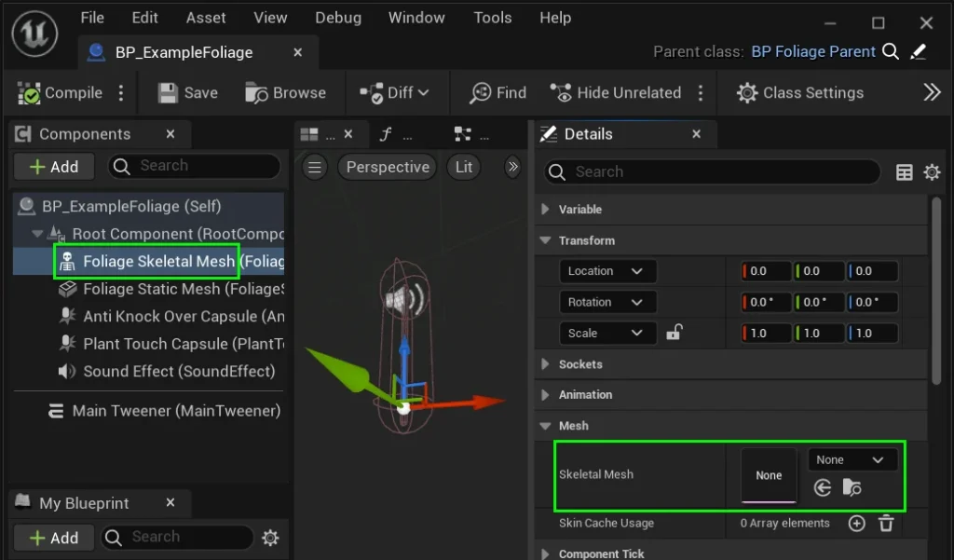Toggle Hide Unrelated nodes

click(616, 93)
